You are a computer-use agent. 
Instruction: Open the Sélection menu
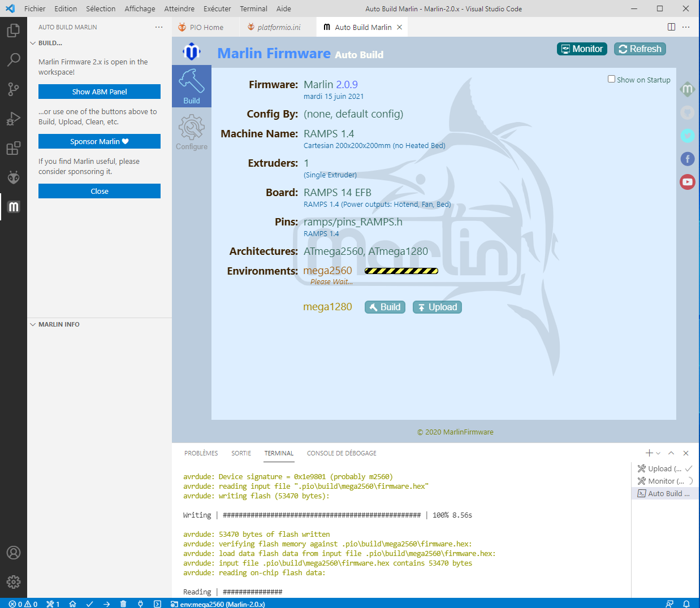[x=101, y=8]
